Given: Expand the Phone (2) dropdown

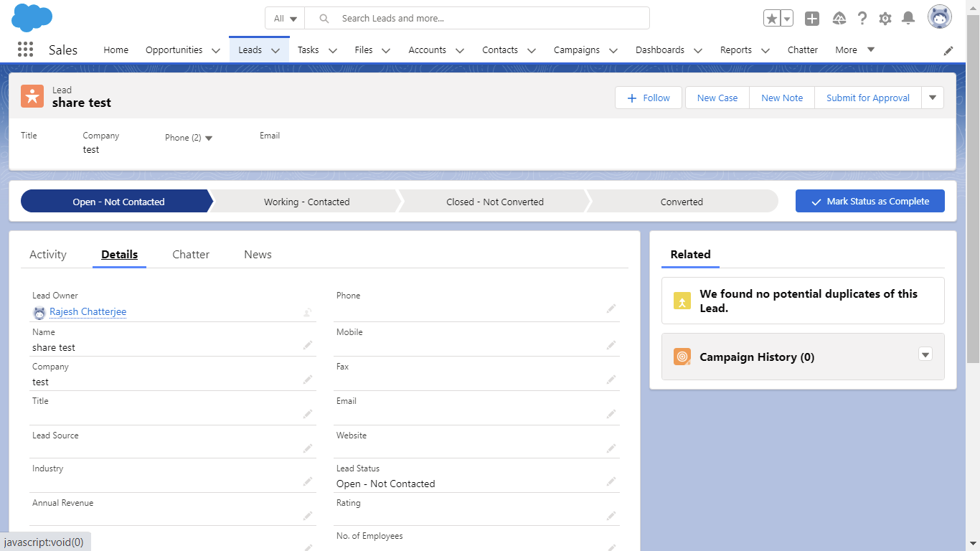Looking at the screenshot, I should [209, 138].
